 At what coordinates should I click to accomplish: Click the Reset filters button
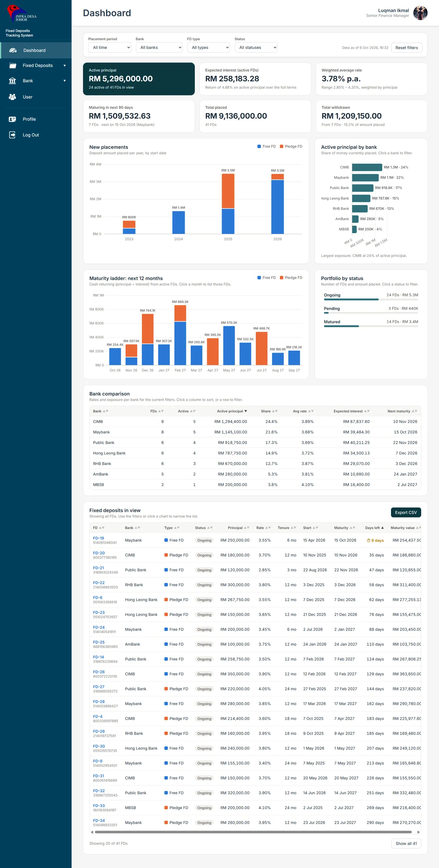407,48
